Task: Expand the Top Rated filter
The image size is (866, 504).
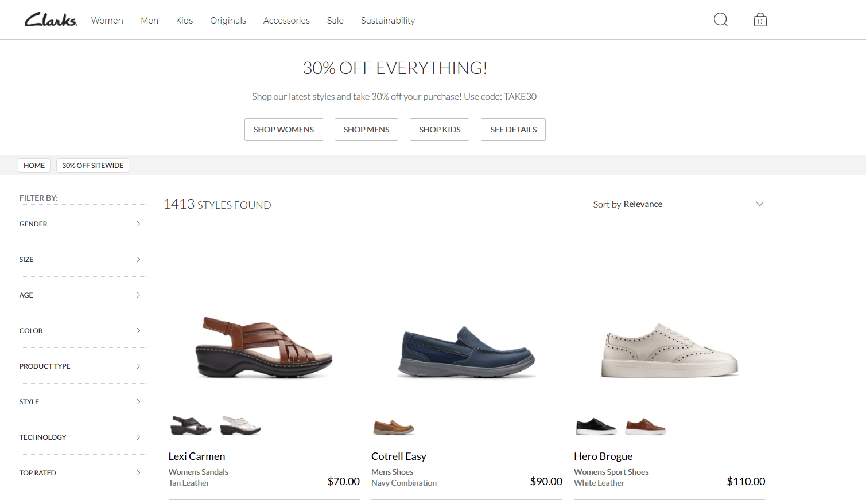Action: pyautogui.click(x=83, y=473)
